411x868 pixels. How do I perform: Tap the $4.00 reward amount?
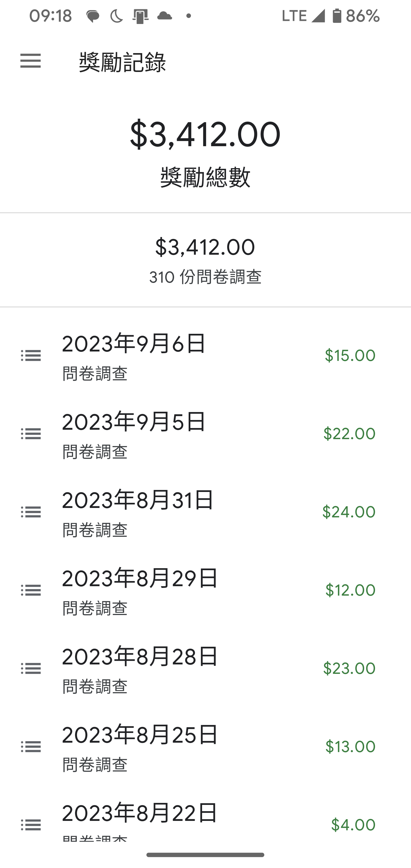click(353, 825)
